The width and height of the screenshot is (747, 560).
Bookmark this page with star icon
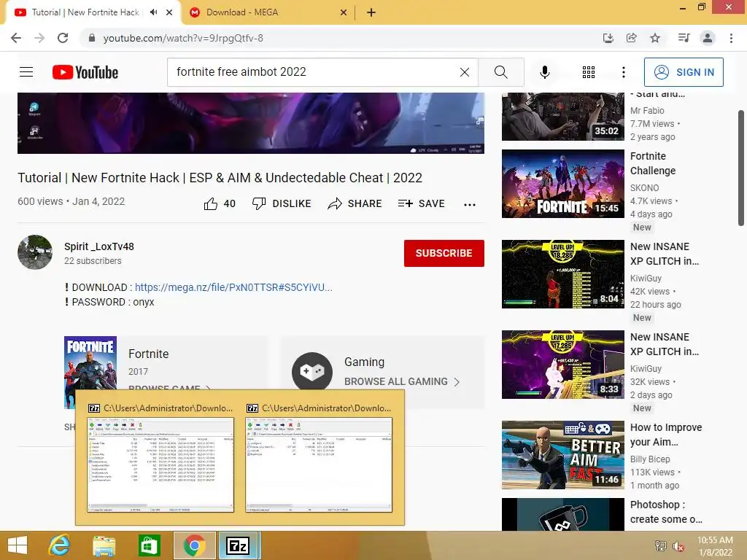pos(655,38)
